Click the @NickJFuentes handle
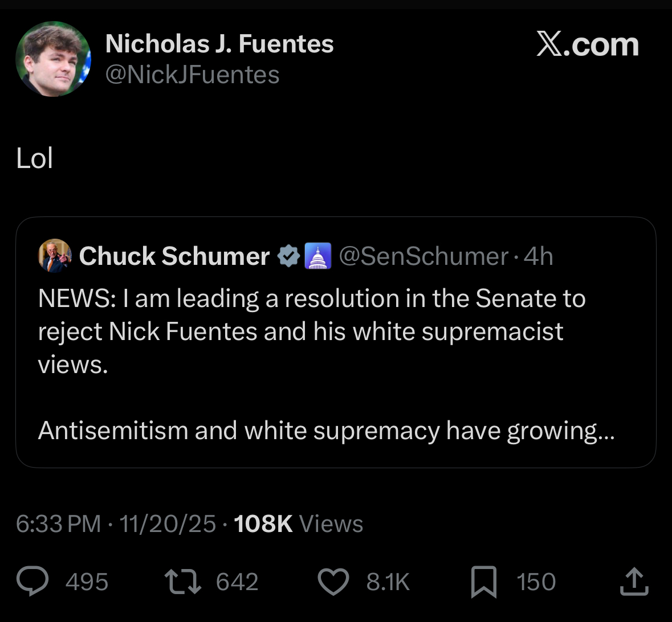This screenshot has height=622, width=672. click(193, 75)
